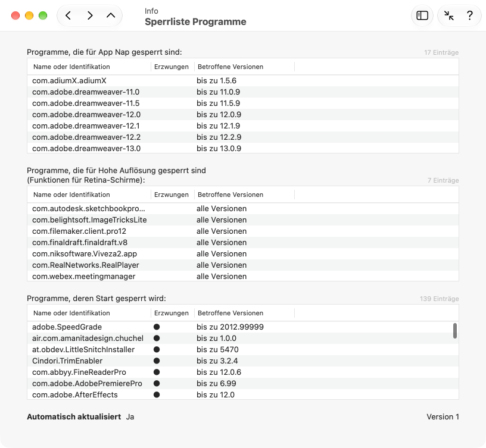Select the at.obdev.LittleSnitchInstaller entry name
Viewport: 486px width, 448px height.
83,350
